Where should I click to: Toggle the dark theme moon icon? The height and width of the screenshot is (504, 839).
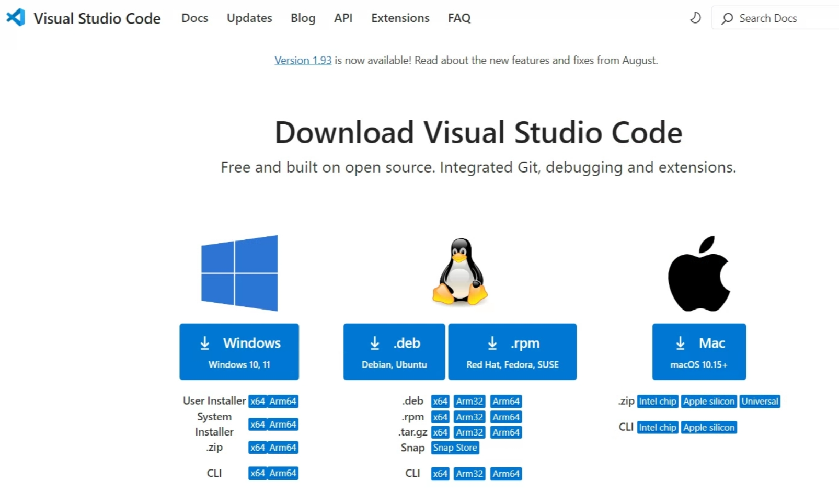(x=695, y=18)
